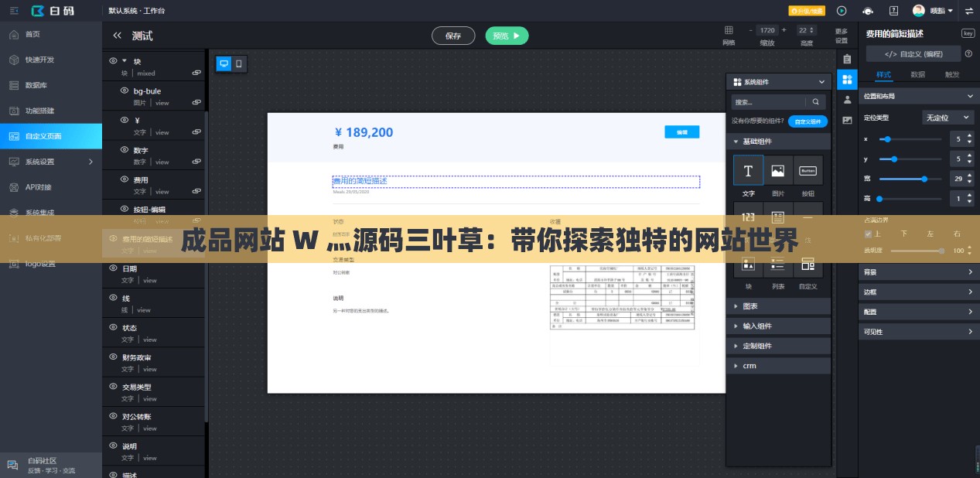Select the 按钮 button component icon
Screen dimensions: 980x478
pos(807,169)
